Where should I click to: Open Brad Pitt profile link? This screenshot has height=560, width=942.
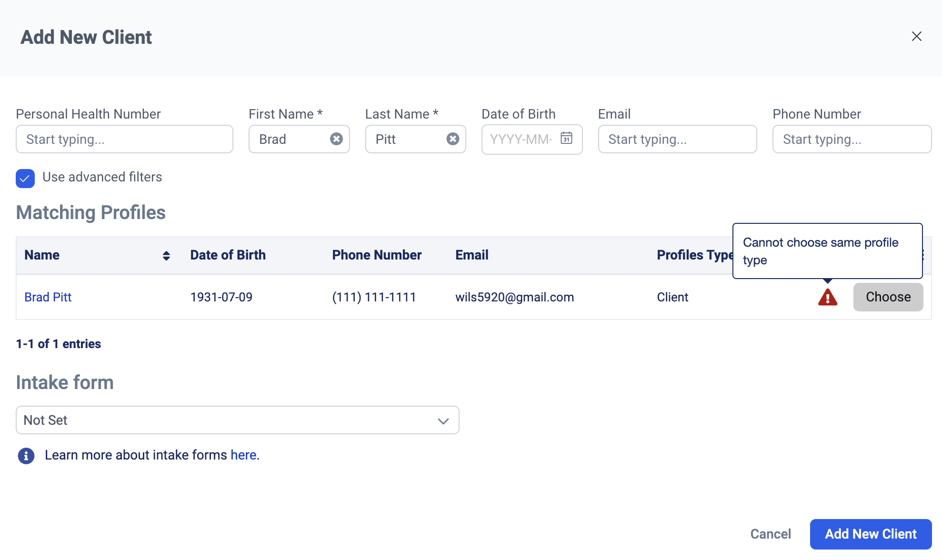click(48, 297)
